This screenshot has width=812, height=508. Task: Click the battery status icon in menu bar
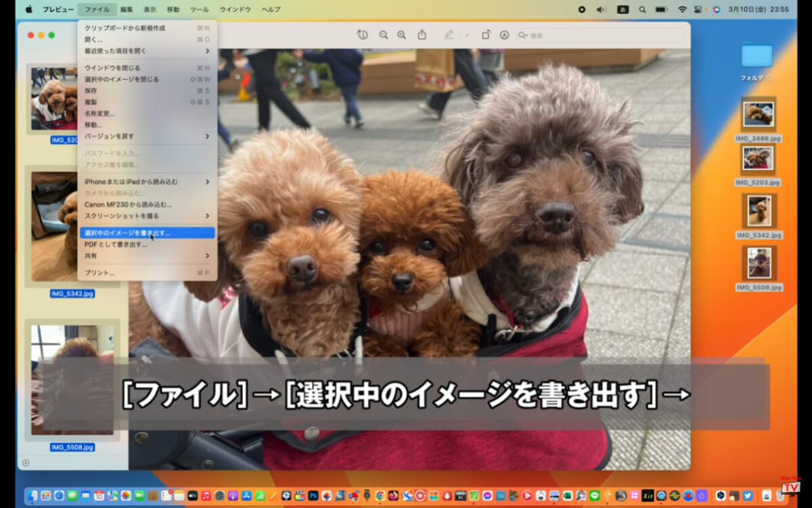click(661, 9)
